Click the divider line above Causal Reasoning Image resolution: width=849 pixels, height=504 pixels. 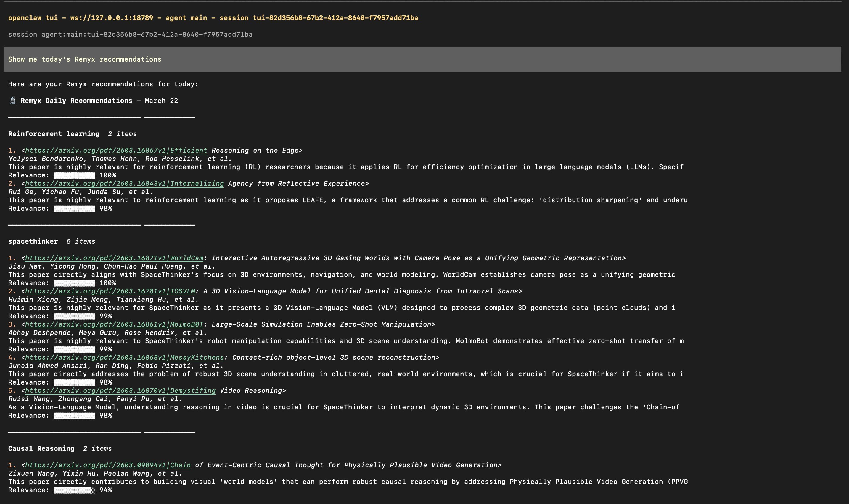click(75, 433)
